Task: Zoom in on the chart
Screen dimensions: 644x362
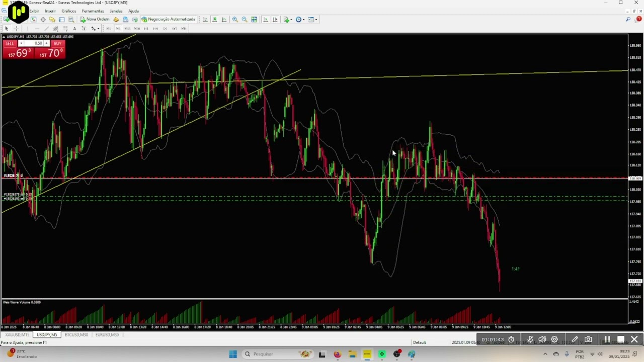Action: [x=235, y=19]
